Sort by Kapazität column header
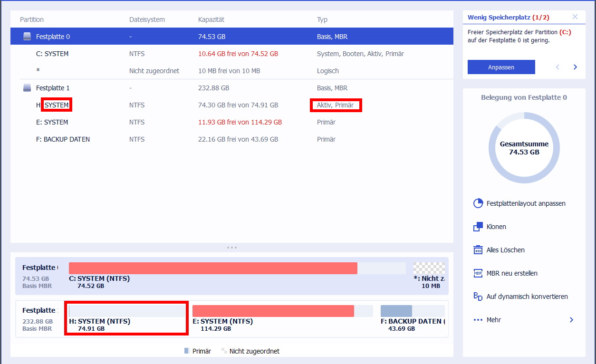Image resolution: width=596 pixels, height=364 pixels. click(211, 19)
